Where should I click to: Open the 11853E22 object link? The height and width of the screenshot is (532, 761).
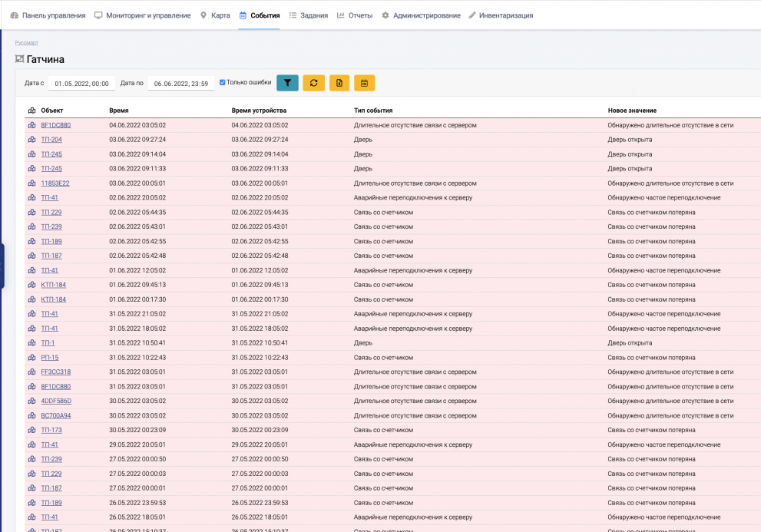point(55,183)
